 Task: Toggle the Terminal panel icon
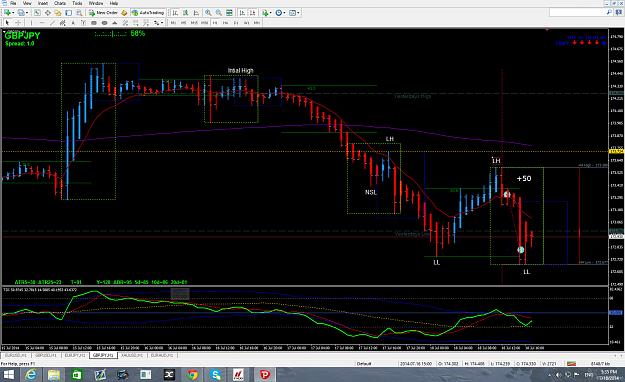[x=69, y=13]
